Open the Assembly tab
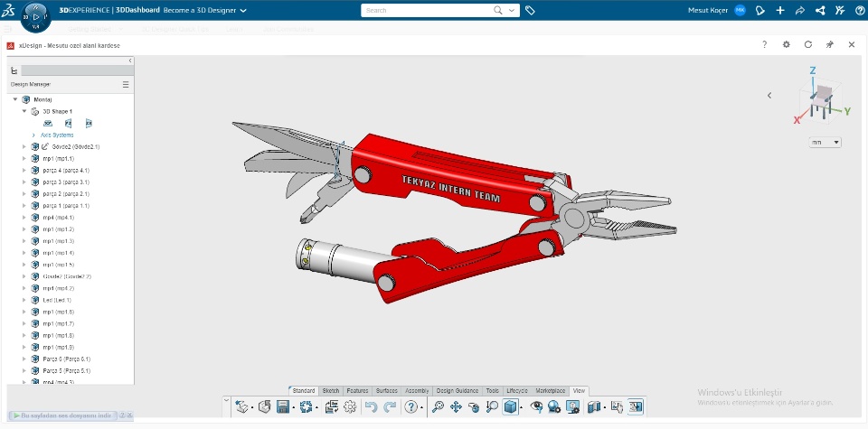Image resolution: width=868 pixels, height=429 pixels. point(417,390)
